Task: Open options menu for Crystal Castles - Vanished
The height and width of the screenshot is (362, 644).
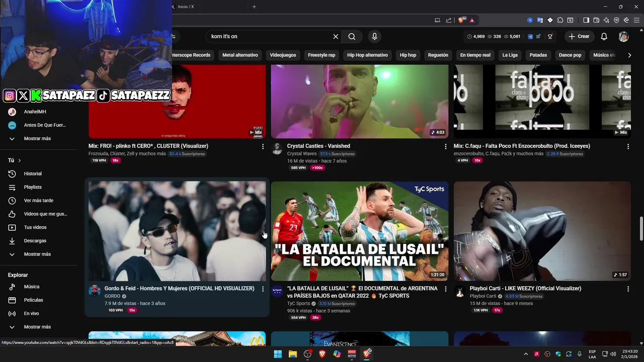Action: pos(445,146)
